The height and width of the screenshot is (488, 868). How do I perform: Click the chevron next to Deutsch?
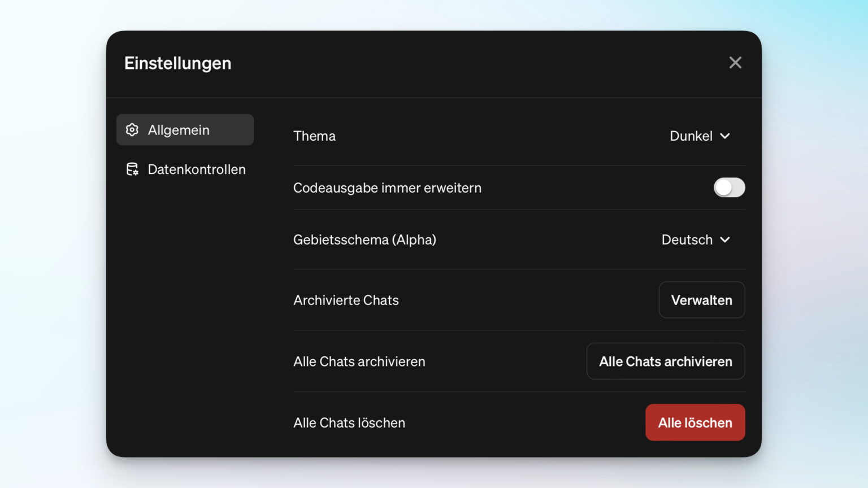click(x=726, y=239)
